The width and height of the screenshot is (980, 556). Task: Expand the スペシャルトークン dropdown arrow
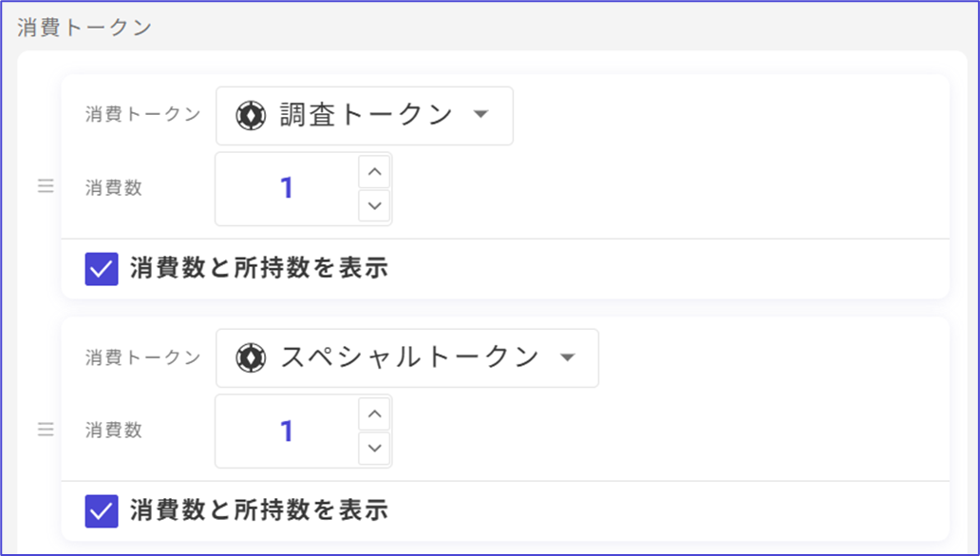point(567,357)
